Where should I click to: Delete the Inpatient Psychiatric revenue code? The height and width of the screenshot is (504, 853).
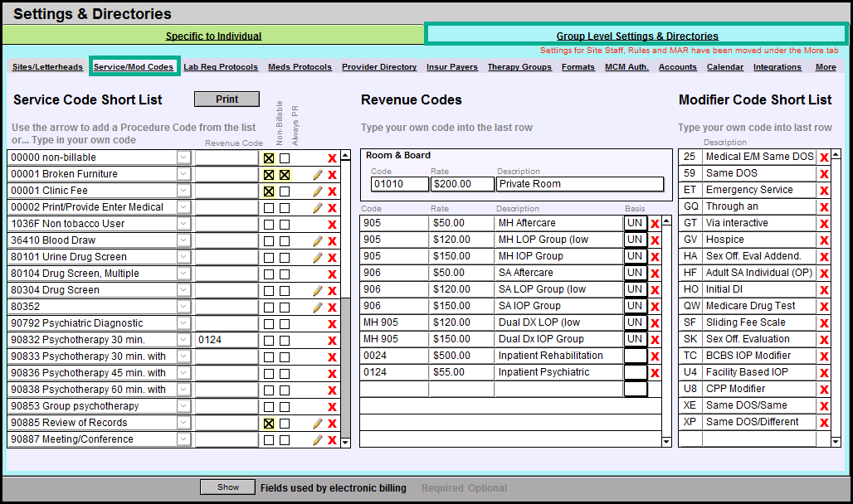click(x=655, y=373)
